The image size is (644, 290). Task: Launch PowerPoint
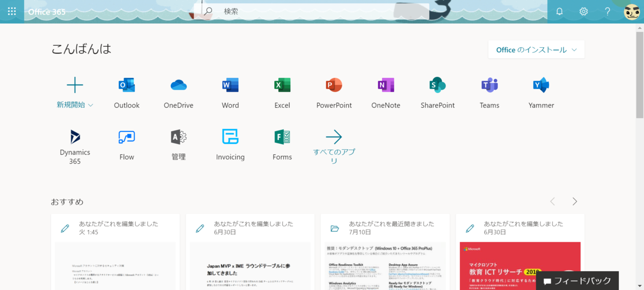click(334, 93)
